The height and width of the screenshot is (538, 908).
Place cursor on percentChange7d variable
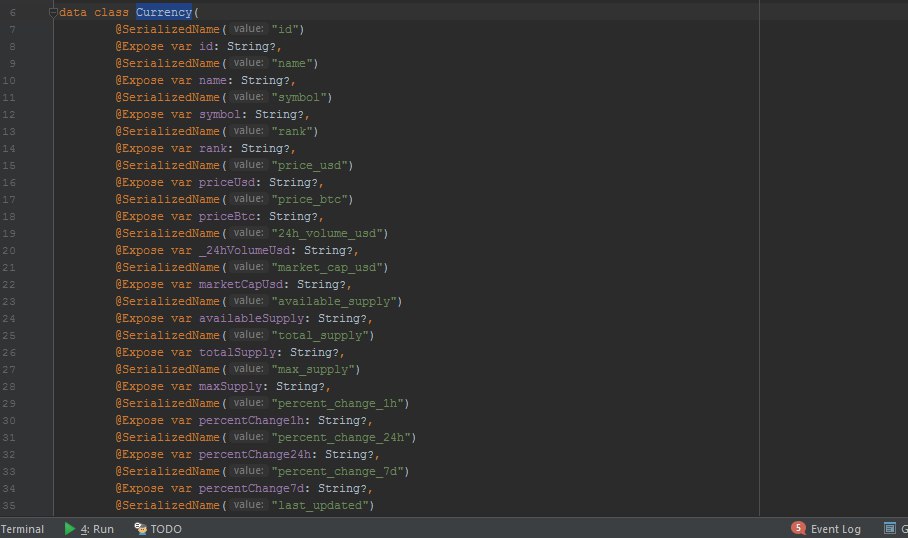[251, 489]
